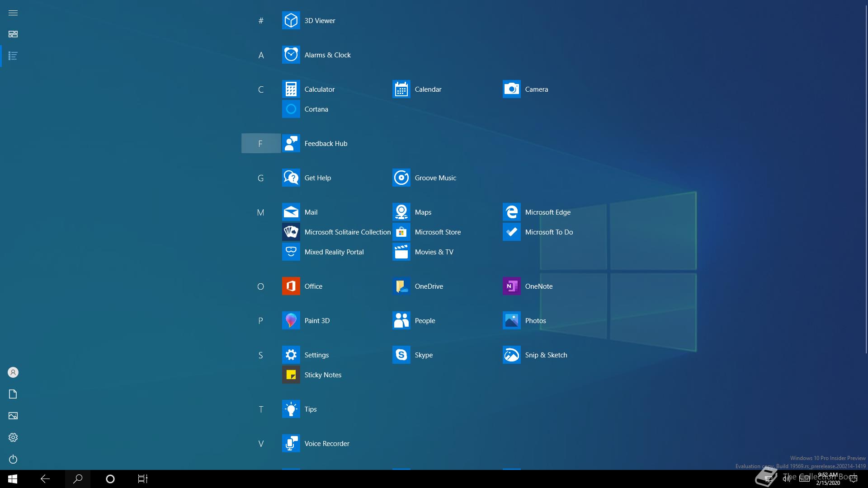The height and width of the screenshot is (488, 868).
Task: Open Microsoft Edge icon
Action: pyautogui.click(x=511, y=212)
